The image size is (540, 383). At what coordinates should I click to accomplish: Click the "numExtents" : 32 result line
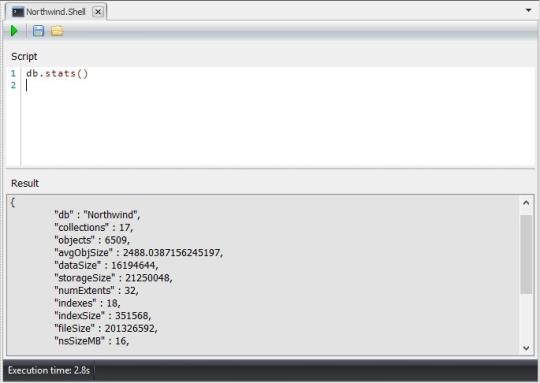pos(96,291)
